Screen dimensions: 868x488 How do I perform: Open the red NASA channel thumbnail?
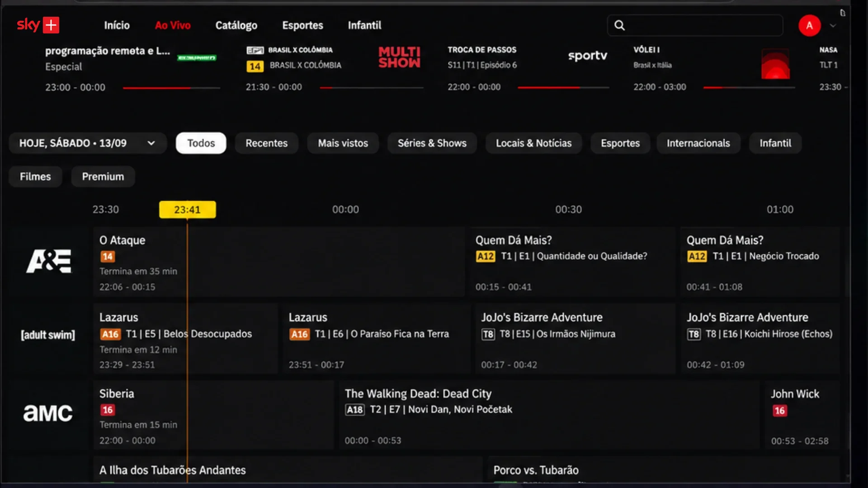[x=775, y=64]
